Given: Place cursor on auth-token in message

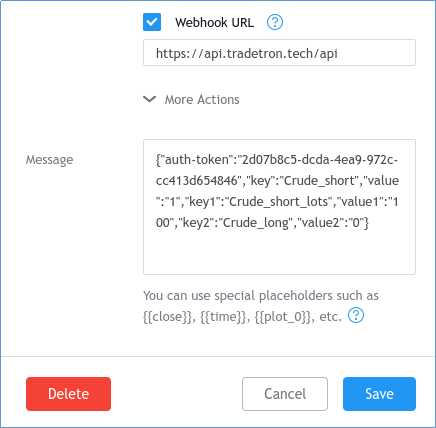Looking at the screenshot, I should [x=196, y=160].
